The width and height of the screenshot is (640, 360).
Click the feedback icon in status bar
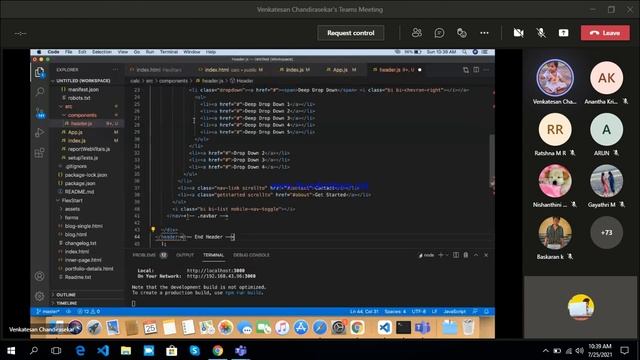tap(475, 311)
